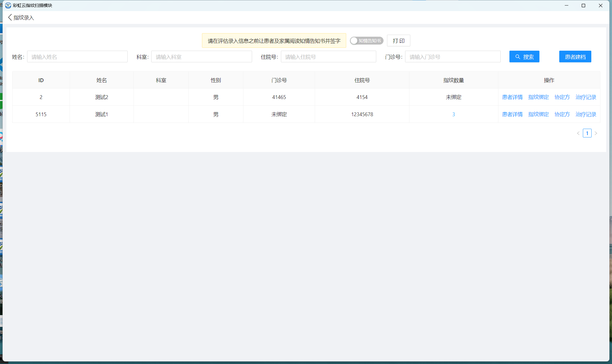This screenshot has height=364, width=612.
Task: Open 指纹绑定 for 测试2
Action: pyautogui.click(x=538, y=97)
